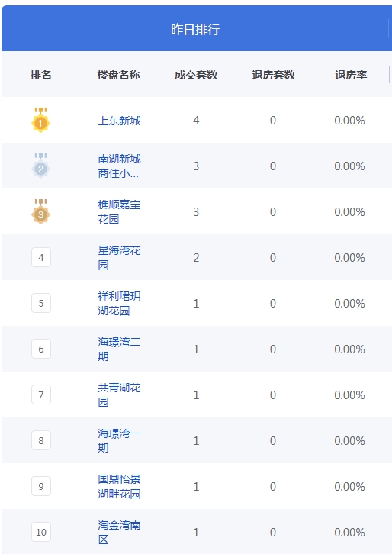Screen dimensions: 392x554
Task: Click the 楼盘名称 column header
Action: click(119, 75)
